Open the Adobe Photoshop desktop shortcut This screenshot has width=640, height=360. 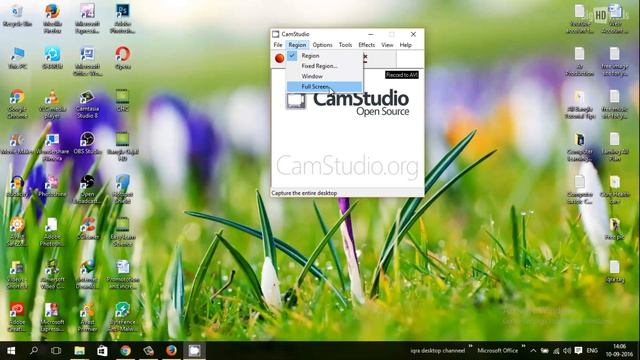click(122, 18)
